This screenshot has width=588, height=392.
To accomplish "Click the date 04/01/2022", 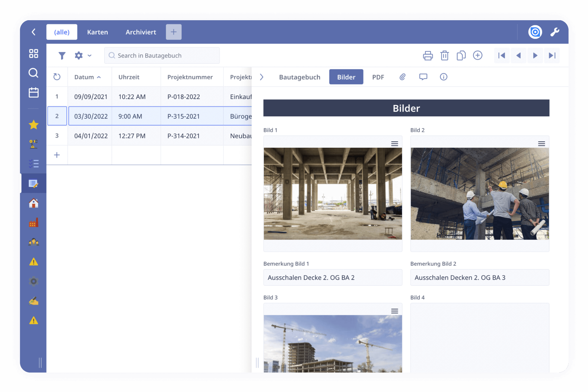I will point(91,136).
